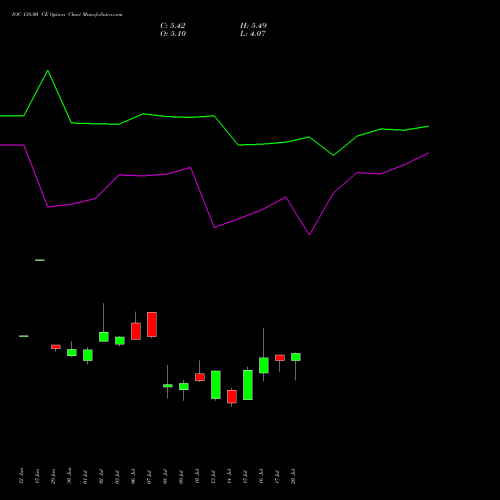Image resolution: width=500 pixels, height=500 pixels.
Task: Click the "30 Jun" date axis label
Action: [70, 476]
